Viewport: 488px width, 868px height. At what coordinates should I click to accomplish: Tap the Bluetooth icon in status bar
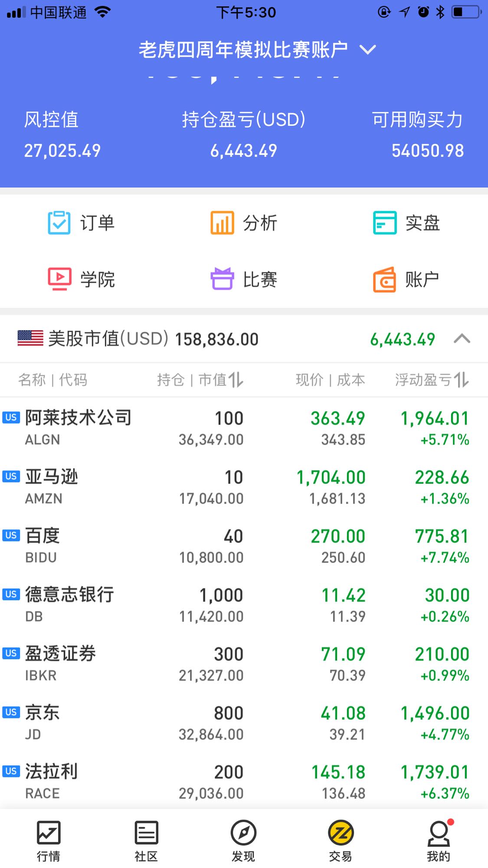[x=440, y=12]
